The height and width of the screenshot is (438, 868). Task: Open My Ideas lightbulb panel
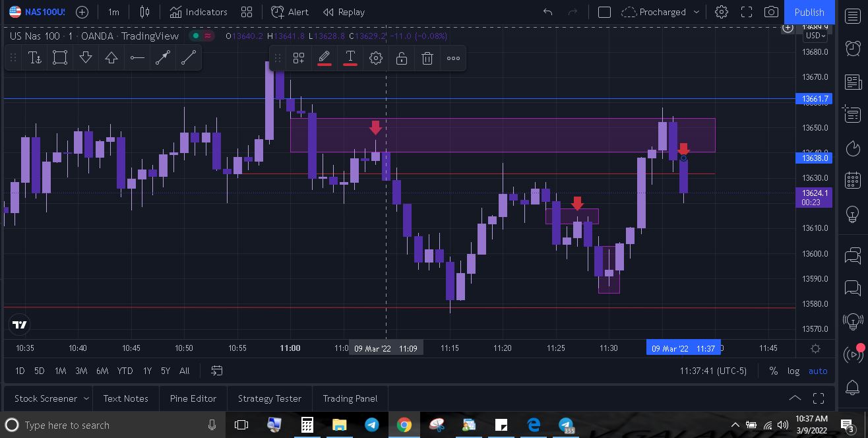click(853, 214)
